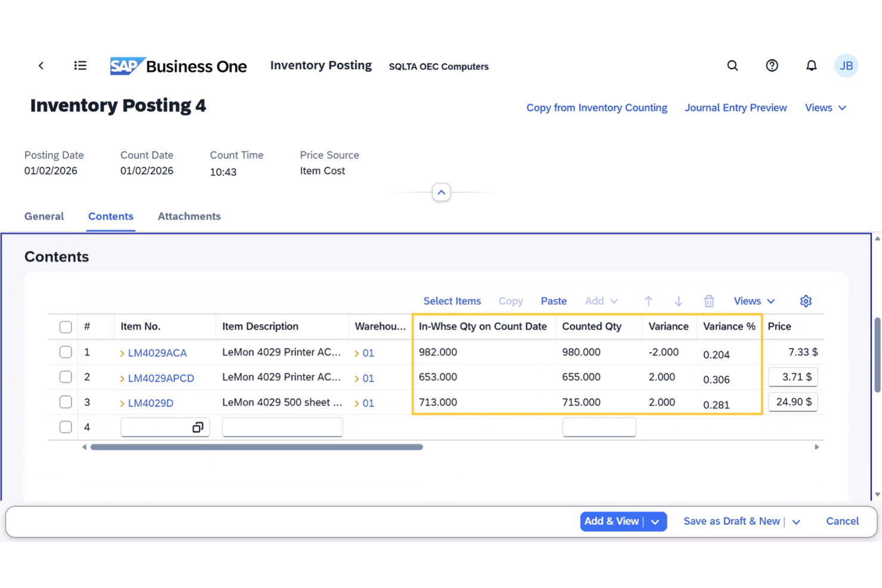Move row down with the down arrow
Image resolution: width=882 pixels, height=588 pixels.
pos(678,301)
